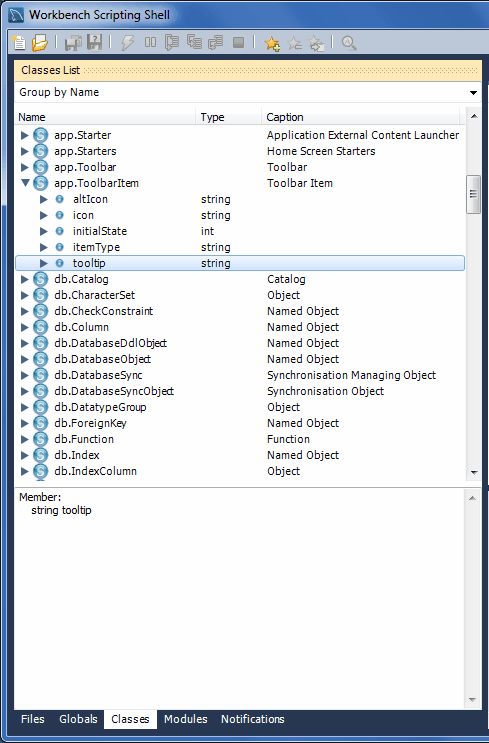Create a new script file
The height and width of the screenshot is (743, 489).
19,43
